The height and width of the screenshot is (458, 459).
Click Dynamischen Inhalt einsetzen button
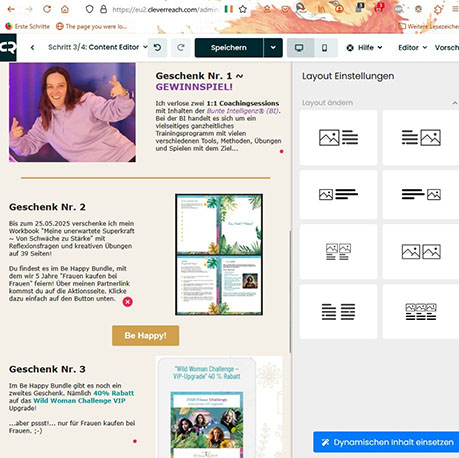tap(386, 442)
